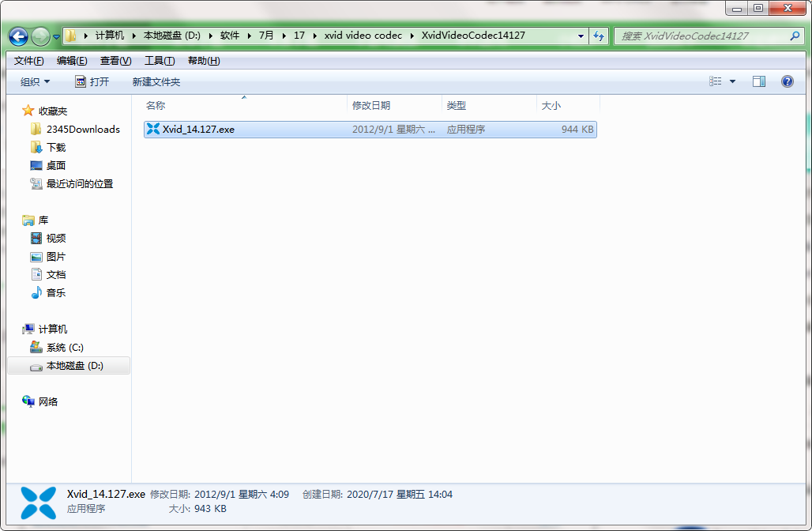
Task: Click 收藏夹 in navigation pane
Action: coord(53,111)
